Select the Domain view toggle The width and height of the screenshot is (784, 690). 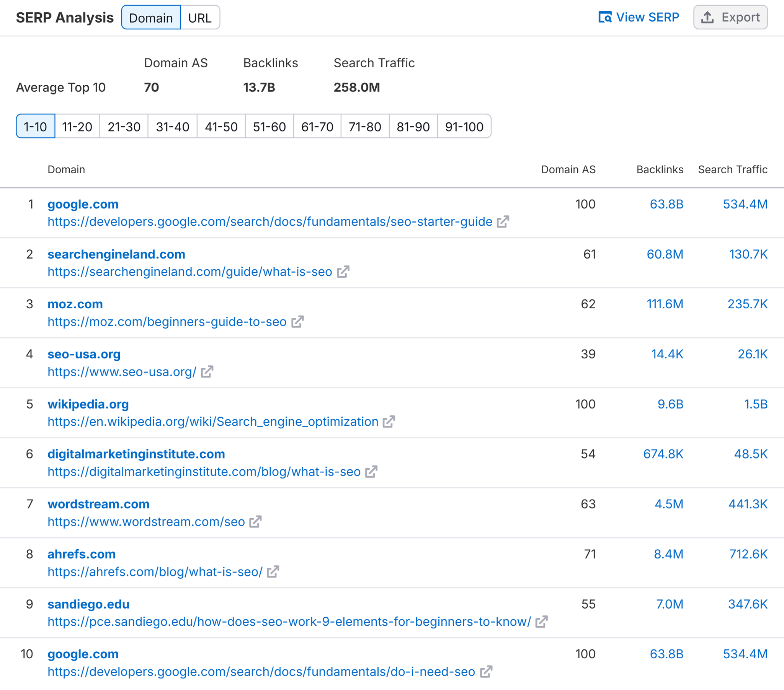151,17
